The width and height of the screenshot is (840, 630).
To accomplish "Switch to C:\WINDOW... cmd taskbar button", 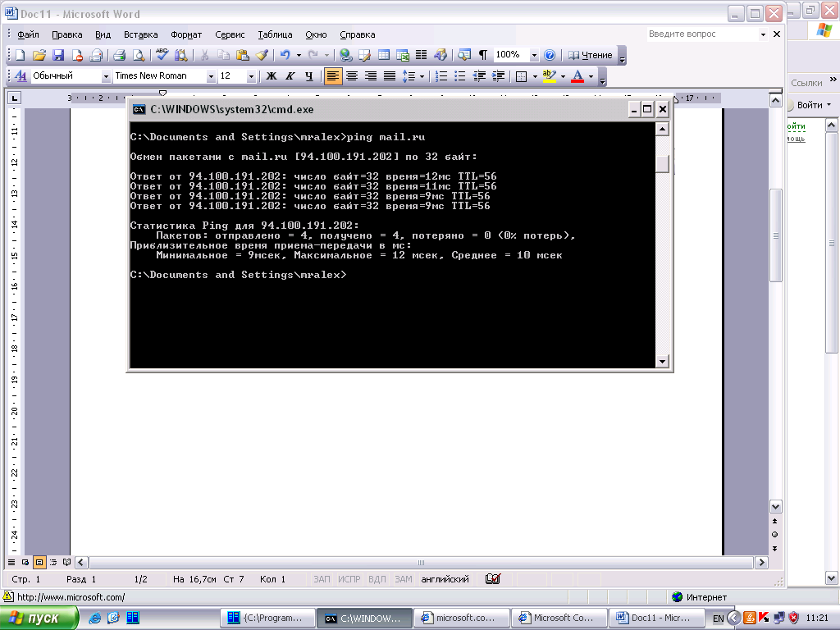I will [364, 618].
